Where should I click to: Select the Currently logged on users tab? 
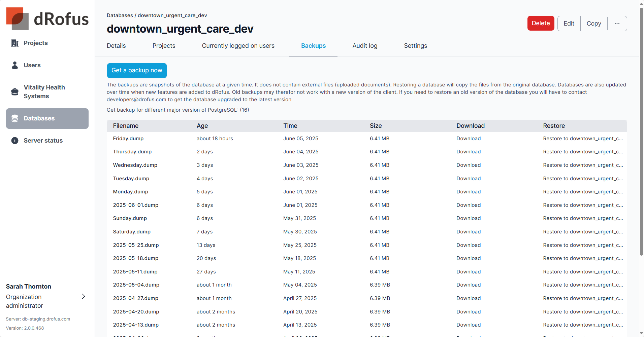pyautogui.click(x=238, y=46)
